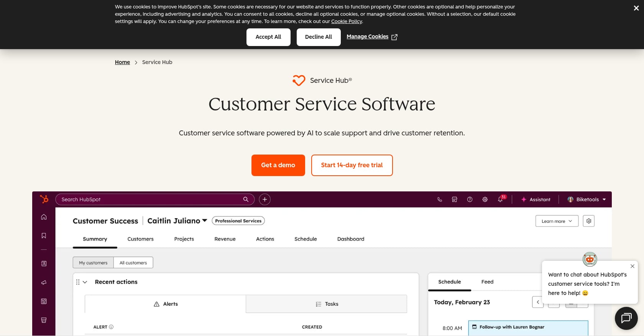This screenshot has width=644, height=336.
Task: Click Decline All cookies button
Action: click(319, 37)
